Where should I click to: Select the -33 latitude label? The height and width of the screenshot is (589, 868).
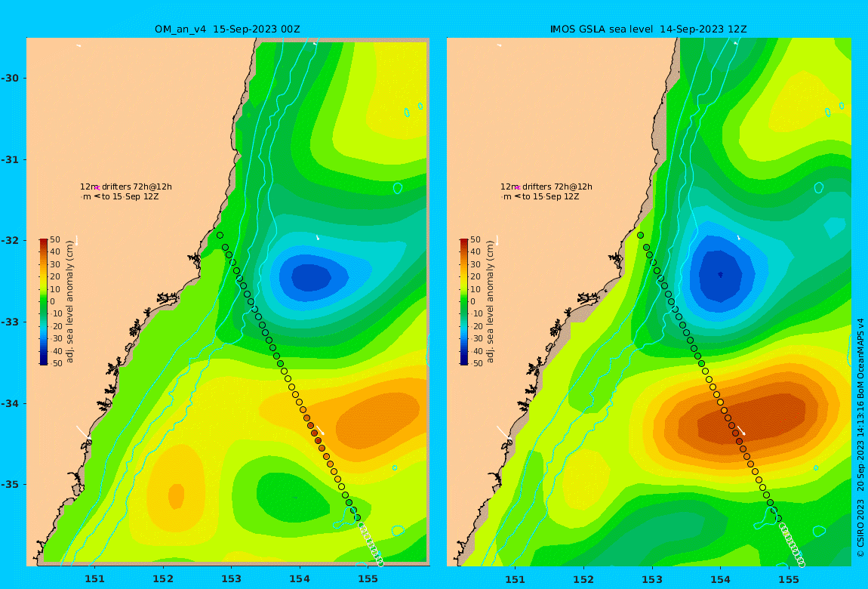[9, 322]
